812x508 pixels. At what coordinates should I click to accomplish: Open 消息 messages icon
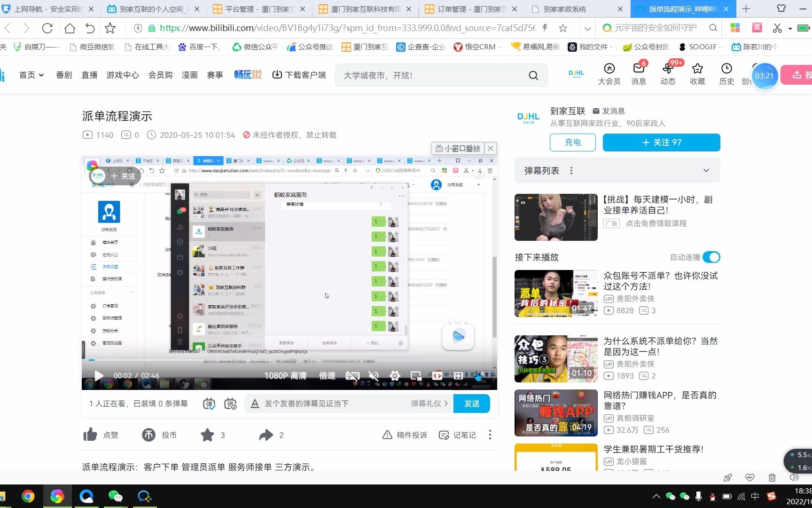pyautogui.click(x=639, y=74)
